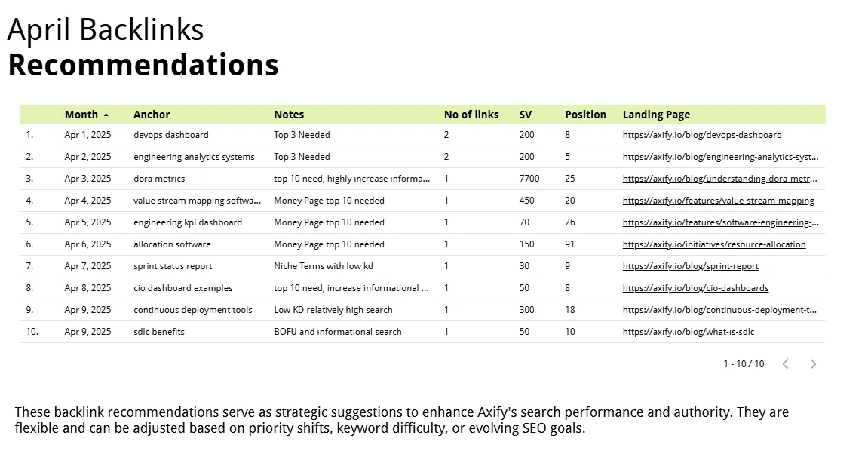Open the devops-dashboard blog link

coord(702,134)
